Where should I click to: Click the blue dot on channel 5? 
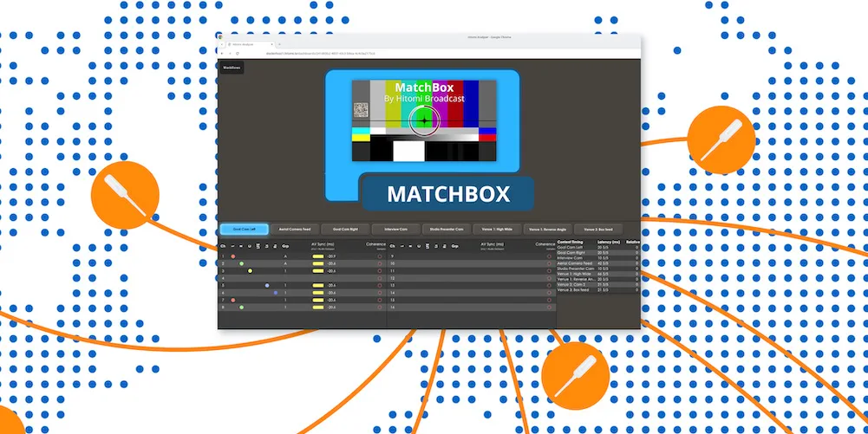[x=267, y=285]
